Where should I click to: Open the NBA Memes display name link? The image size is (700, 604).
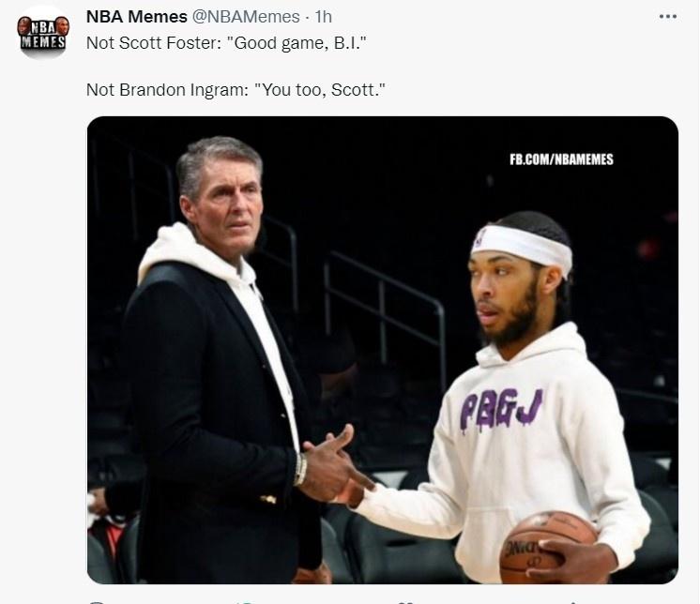tap(137, 17)
